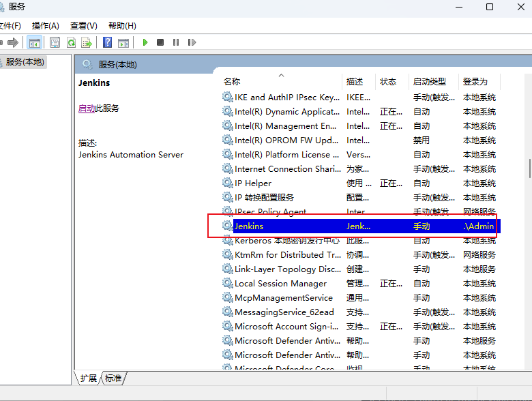The height and width of the screenshot is (401, 532).
Task: Select the Kerberos 本地密钥发行中心 service
Action: 287,241
